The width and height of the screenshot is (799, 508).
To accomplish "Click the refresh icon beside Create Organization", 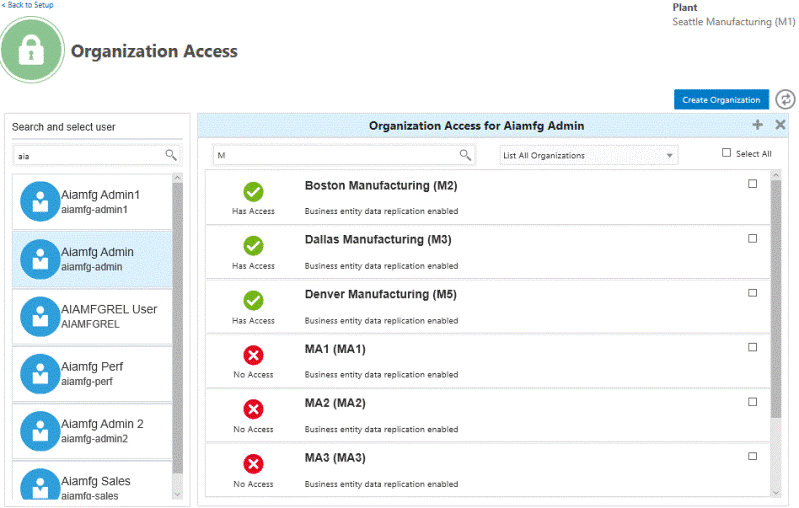I will click(x=785, y=99).
